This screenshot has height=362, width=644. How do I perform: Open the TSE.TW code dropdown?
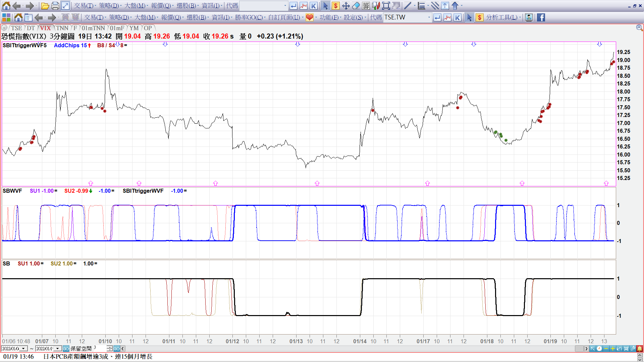[x=429, y=17]
